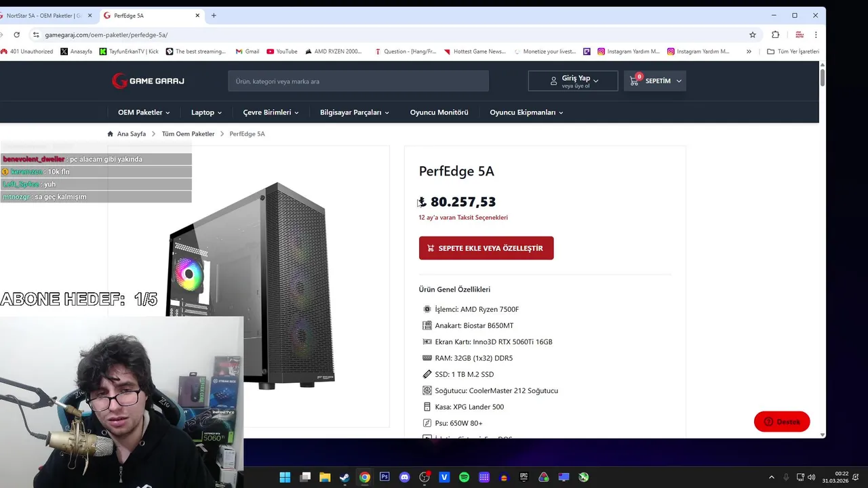Switch to NortStar 5A tab
The image size is (868, 488).
coord(44,16)
